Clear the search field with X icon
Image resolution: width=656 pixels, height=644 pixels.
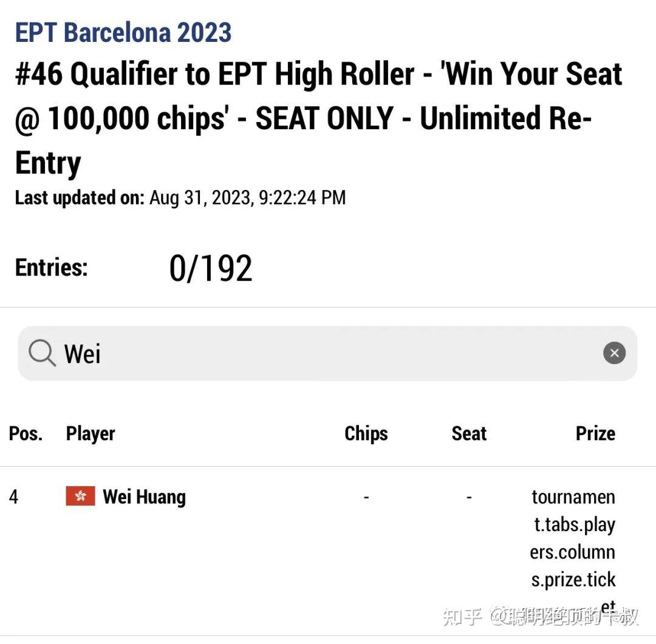tap(614, 353)
